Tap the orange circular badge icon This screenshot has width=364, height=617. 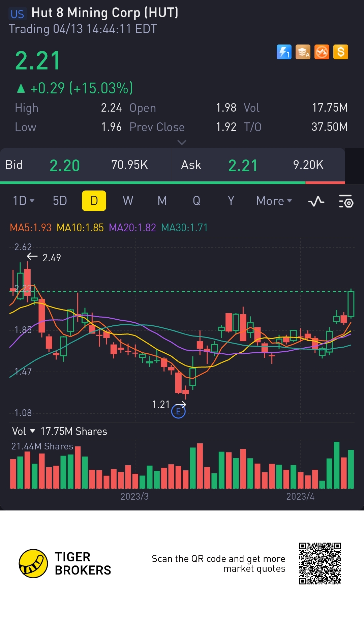(322, 52)
